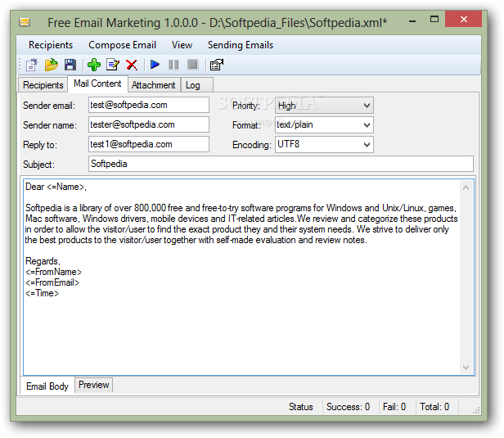This screenshot has height=438, width=504.
Task: Click the <=FromEmail> placeholder text
Action: click(x=52, y=282)
